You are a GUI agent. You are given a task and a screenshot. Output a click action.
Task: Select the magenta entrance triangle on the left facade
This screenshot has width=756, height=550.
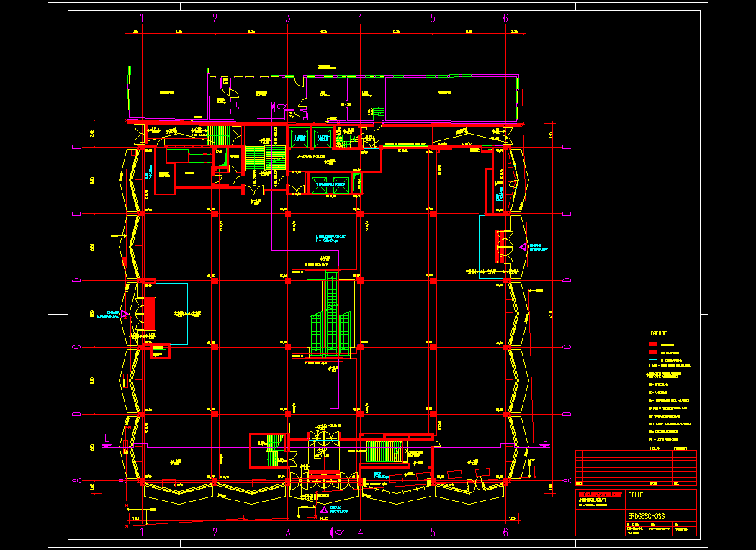click(124, 314)
